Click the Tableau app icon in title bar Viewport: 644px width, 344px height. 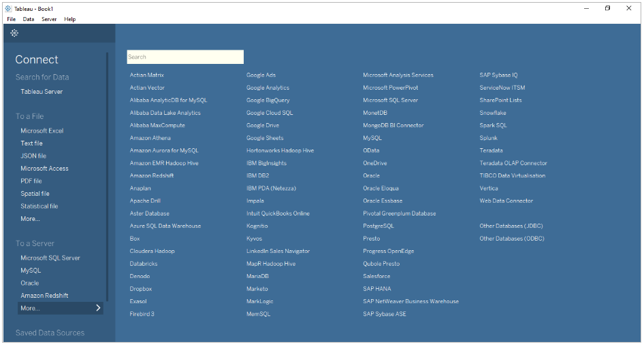click(x=7, y=8)
